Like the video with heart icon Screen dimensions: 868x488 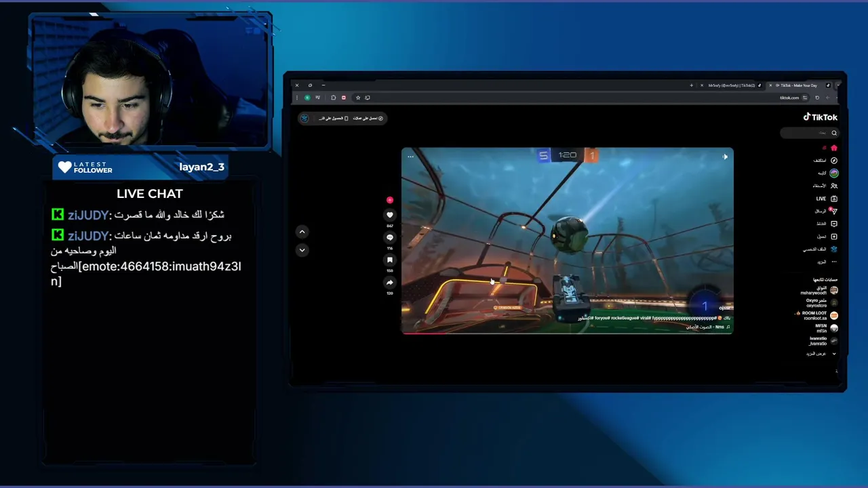pyautogui.click(x=389, y=215)
